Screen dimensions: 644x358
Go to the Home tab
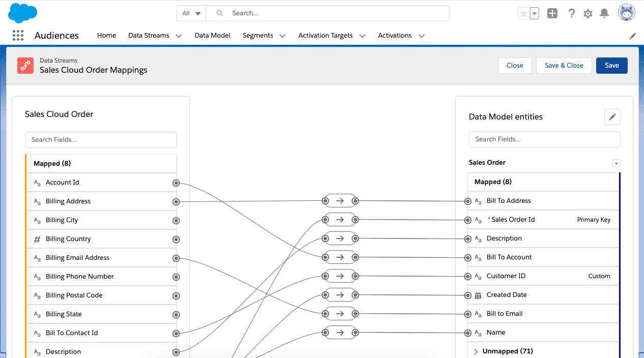(106, 36)
